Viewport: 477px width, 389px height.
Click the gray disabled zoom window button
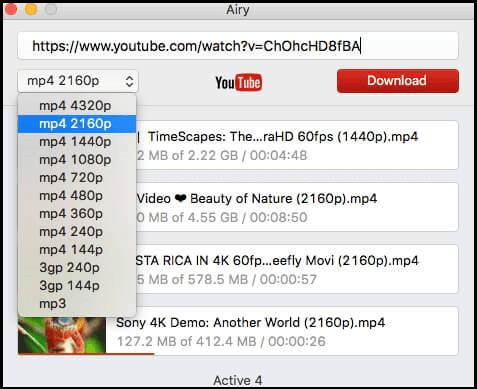(x=51, y=9)
